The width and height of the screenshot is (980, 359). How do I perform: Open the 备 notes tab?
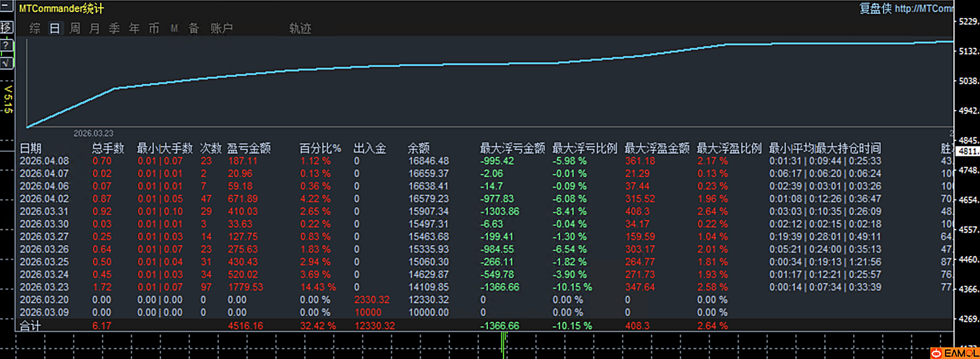(x=194, y=28)
